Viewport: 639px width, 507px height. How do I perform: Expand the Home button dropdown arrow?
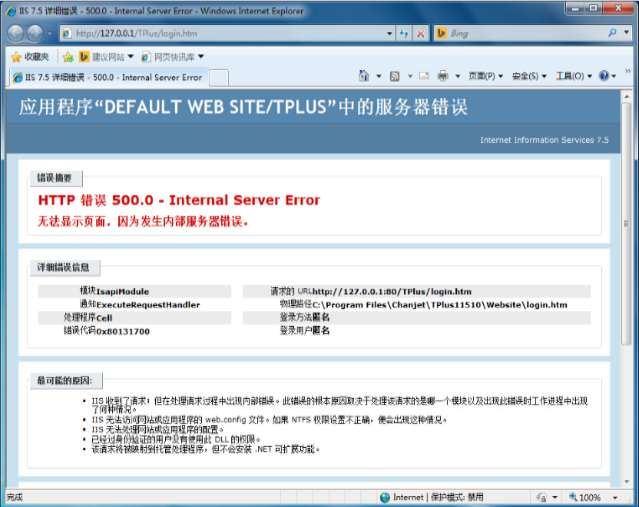[379, 76]
